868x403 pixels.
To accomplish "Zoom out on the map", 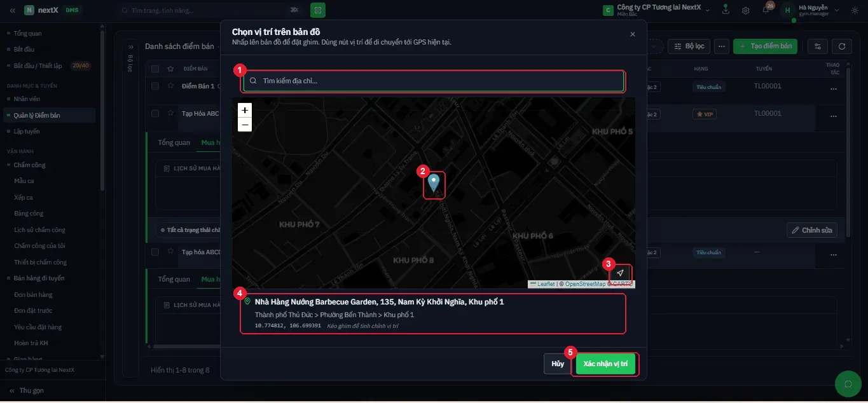I will click(244, 125).
